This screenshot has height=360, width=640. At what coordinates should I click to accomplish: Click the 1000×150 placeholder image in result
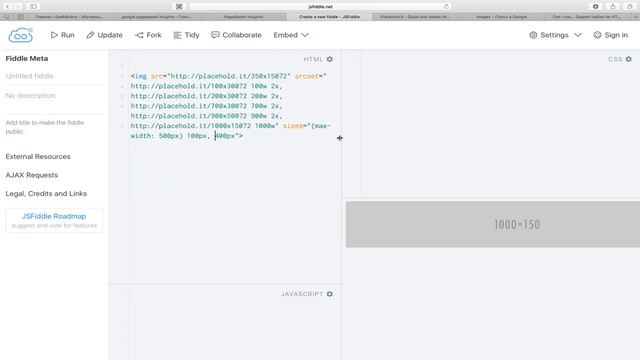(x=493, y=224)
